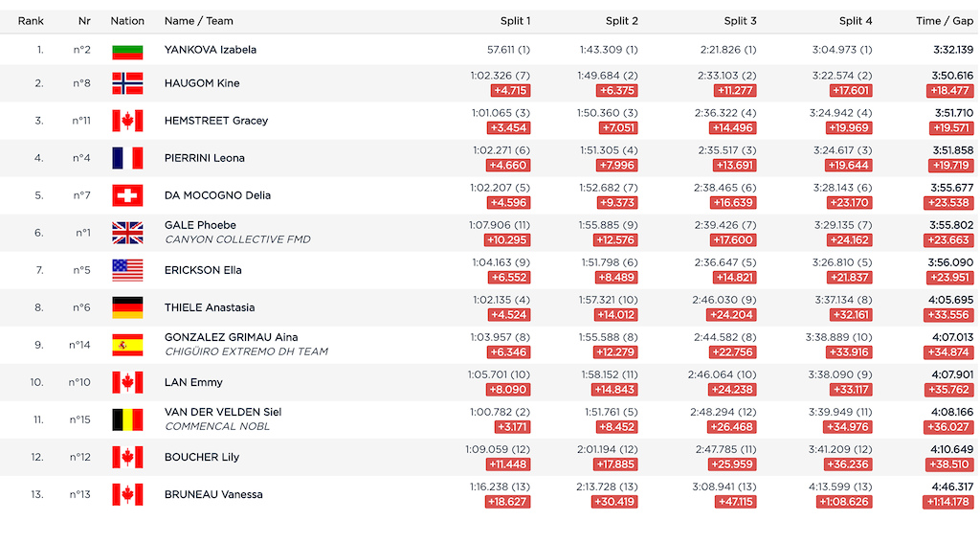Click US flag next to ERICKSON Ella
Screen dimensions: 980x543
[x=127, y=270]
